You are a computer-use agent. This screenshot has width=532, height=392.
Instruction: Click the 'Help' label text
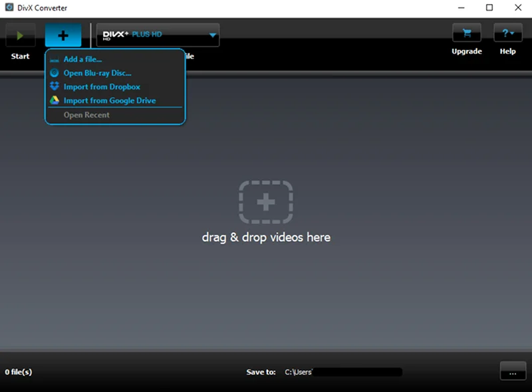[x=508, y=51]
